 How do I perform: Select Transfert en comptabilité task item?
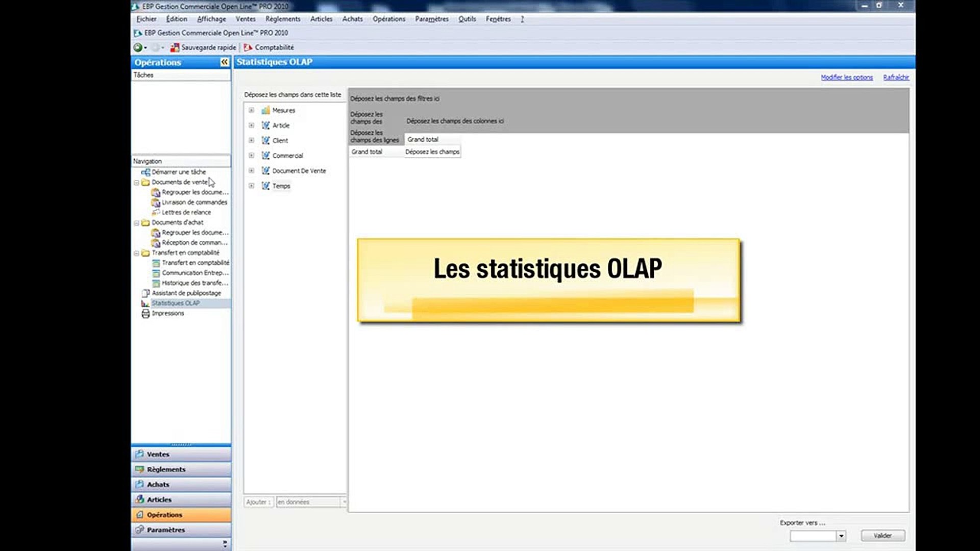[x=157, y=263]
